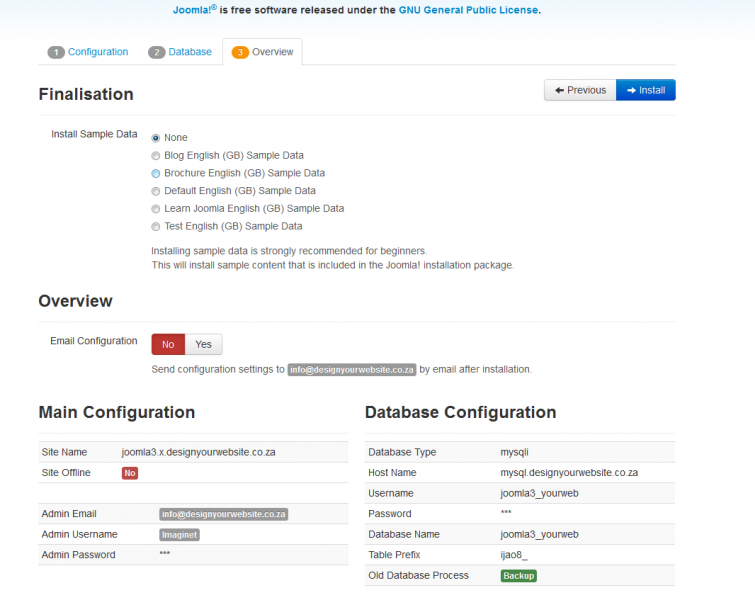
Task: Choose Test English (GB) Sample Data
Action: coord(156,227)
